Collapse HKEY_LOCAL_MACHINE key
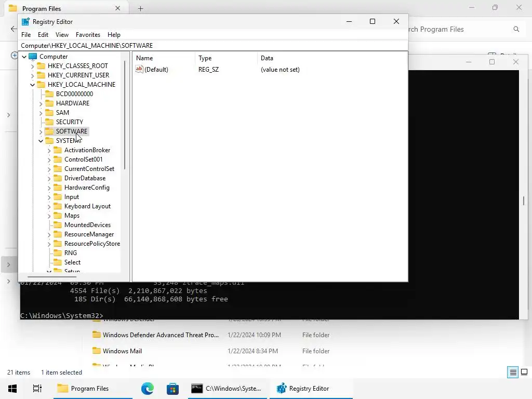 click(x=33, y=85)
